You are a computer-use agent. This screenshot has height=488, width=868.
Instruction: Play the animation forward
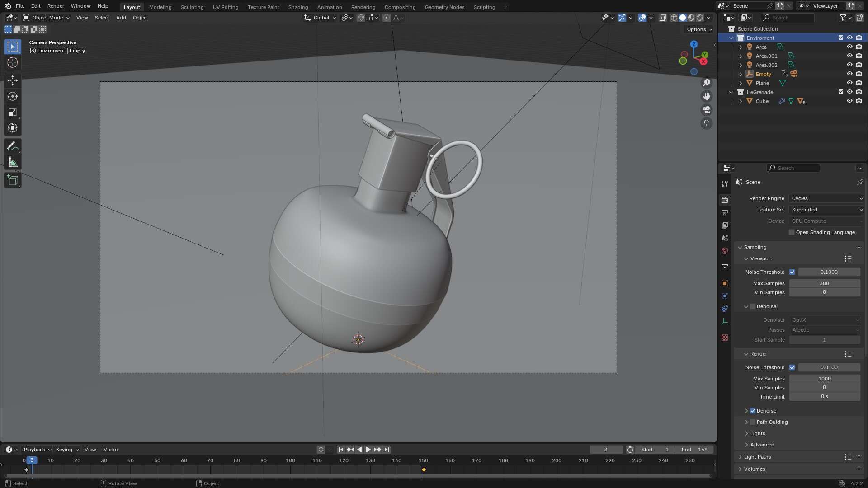pyautogui.click(x=368, y=450)
